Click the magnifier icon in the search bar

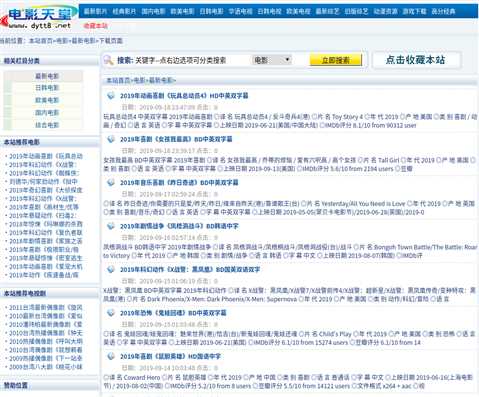108,60
